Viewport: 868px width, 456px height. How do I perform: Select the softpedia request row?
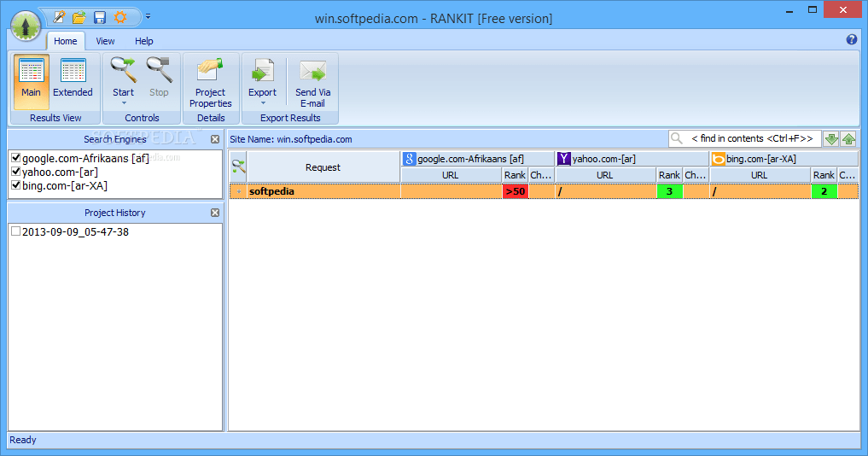pyautogui.click(x=545, y=192)
